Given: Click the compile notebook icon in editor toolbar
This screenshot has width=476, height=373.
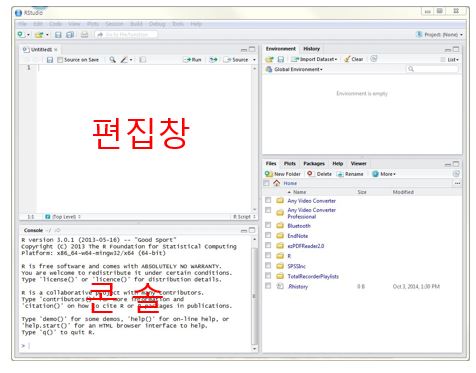Looking at the screenshot, I should tap(143, 60).
